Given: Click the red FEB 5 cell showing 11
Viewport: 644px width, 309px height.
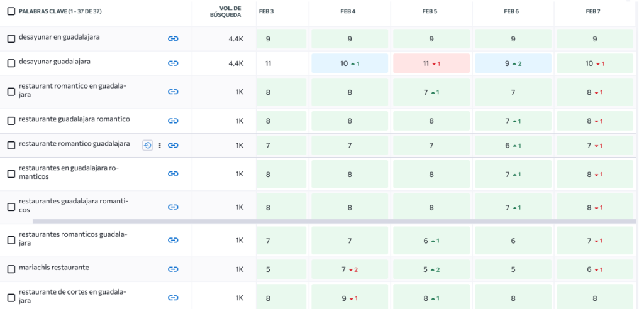Looking at the screenshot, I should point(431,63).
